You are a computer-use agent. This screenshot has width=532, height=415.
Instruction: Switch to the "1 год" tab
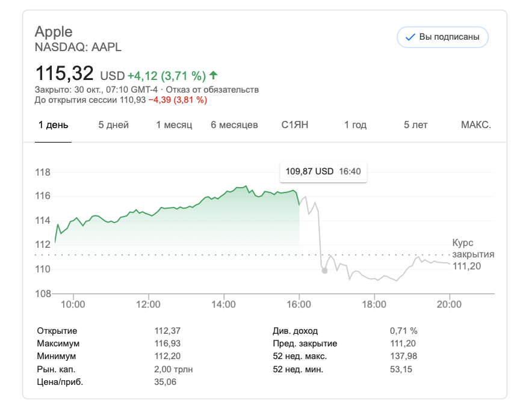[355, 125]
